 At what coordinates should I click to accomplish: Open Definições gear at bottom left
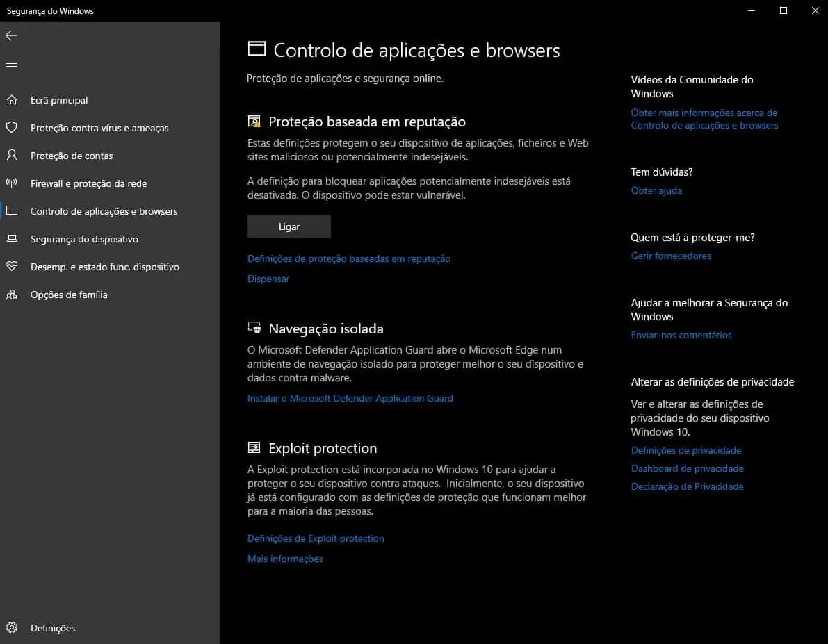[11, 628]
